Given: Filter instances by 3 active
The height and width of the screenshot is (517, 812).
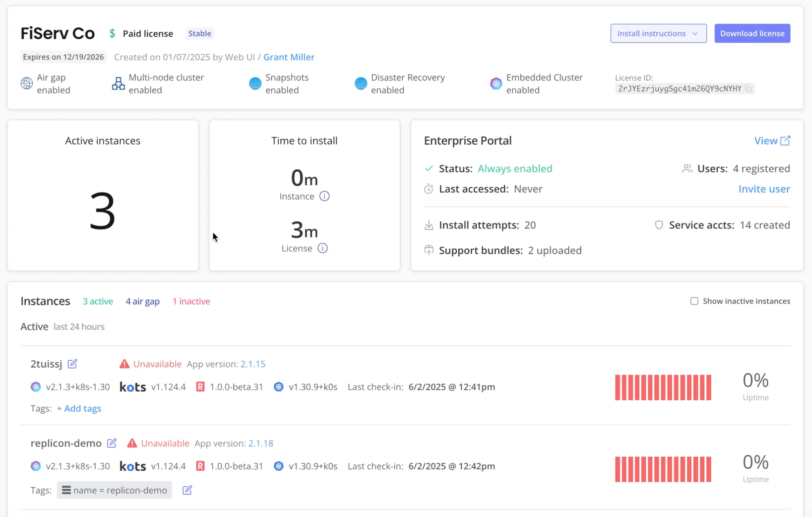Looking at the screenshot, I should 97,301.
